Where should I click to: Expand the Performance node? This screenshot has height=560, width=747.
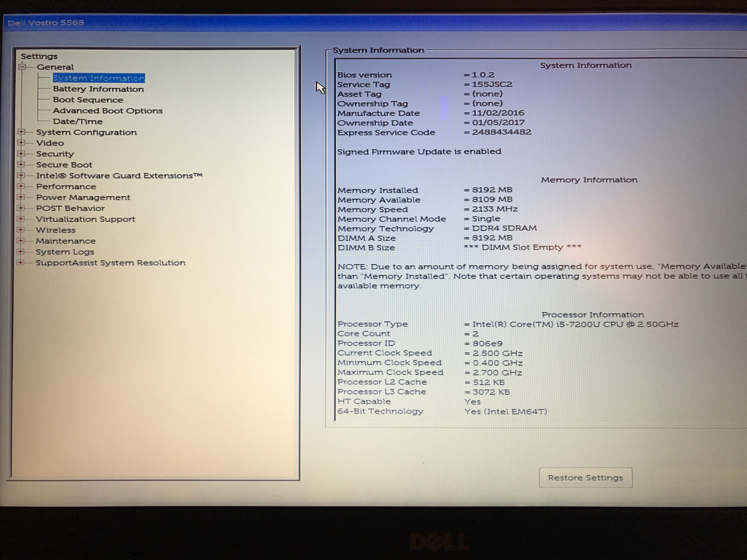pyautogui.click(x=21, y=186)
